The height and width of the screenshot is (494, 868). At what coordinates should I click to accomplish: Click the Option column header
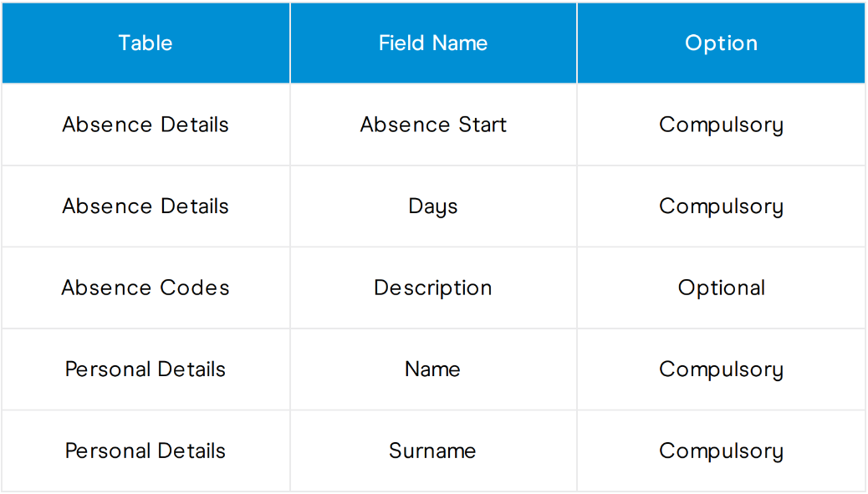(721, 43)
